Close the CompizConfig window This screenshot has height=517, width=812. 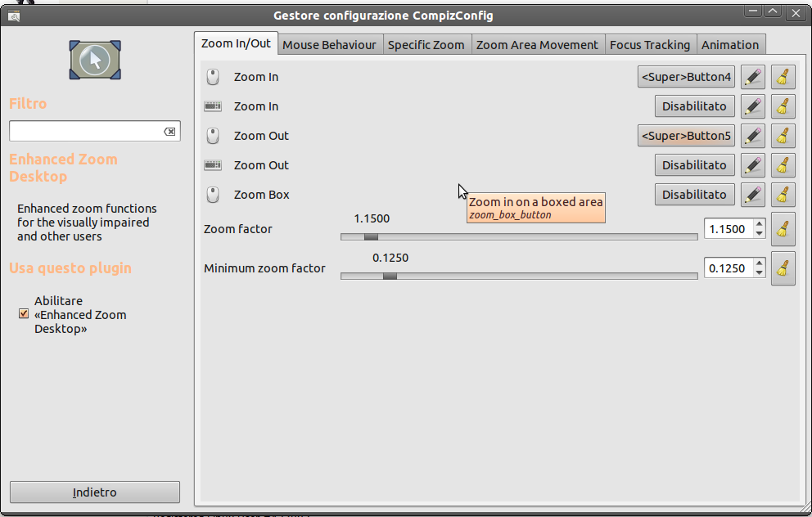click(x=796, y=13)
